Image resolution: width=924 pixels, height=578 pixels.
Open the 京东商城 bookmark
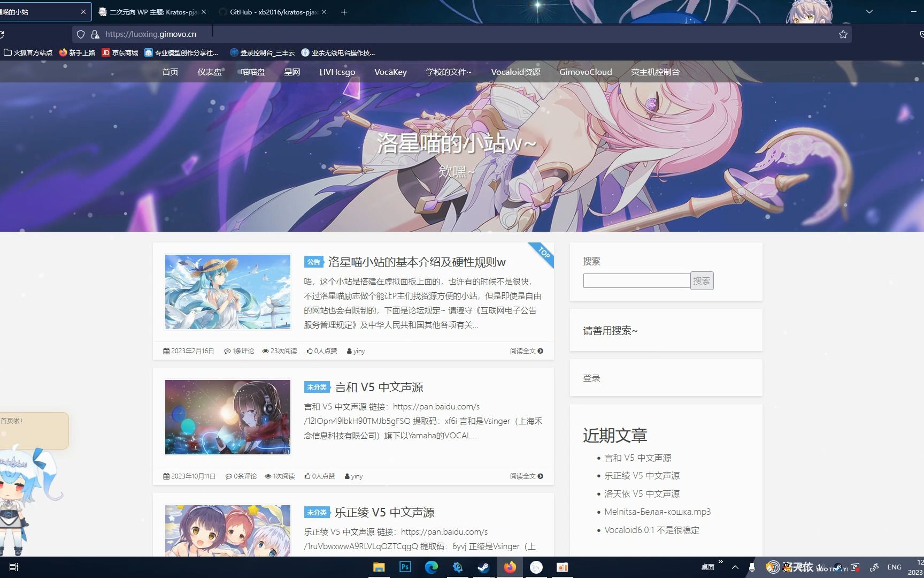pos(120,52)
